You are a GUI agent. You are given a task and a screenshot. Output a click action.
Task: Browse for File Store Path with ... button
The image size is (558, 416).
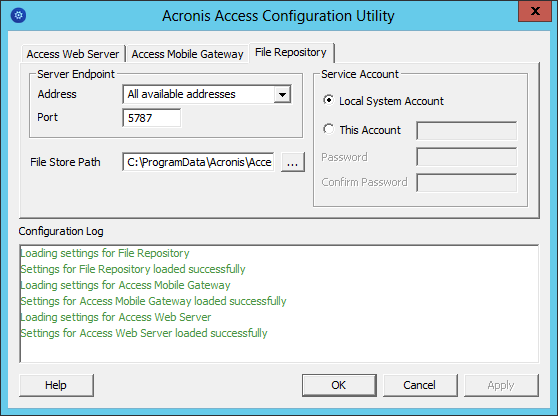point(293,163)
